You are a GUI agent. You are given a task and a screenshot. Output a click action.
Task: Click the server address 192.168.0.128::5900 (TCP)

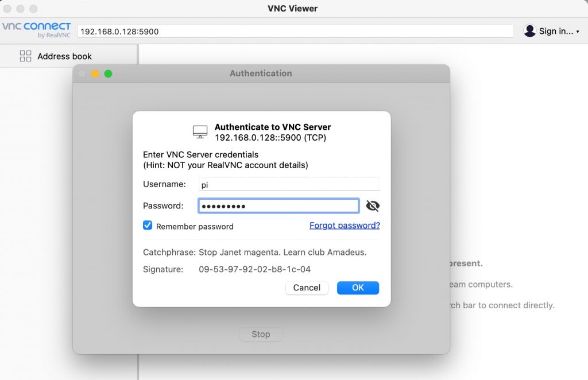(270, 138)
